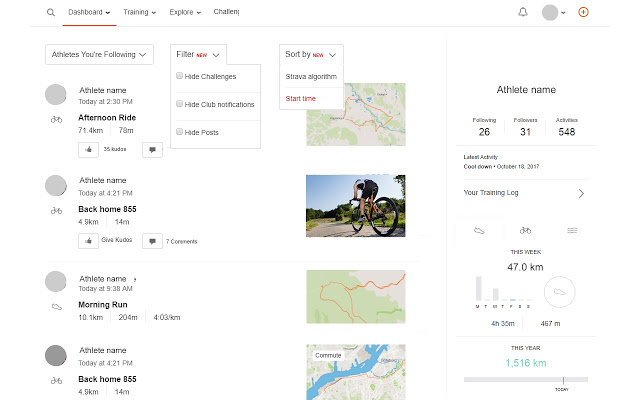Click the TODAY marker on the year bar

(x=562, y=389)
